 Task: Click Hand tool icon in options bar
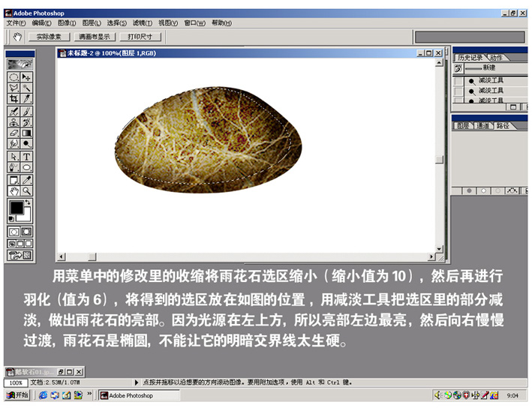tap(17, 37)
